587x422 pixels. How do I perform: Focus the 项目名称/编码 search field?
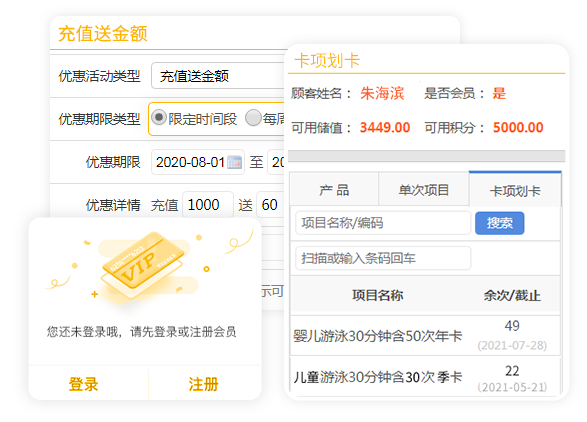pyautogui.click(x=383, y=223)
